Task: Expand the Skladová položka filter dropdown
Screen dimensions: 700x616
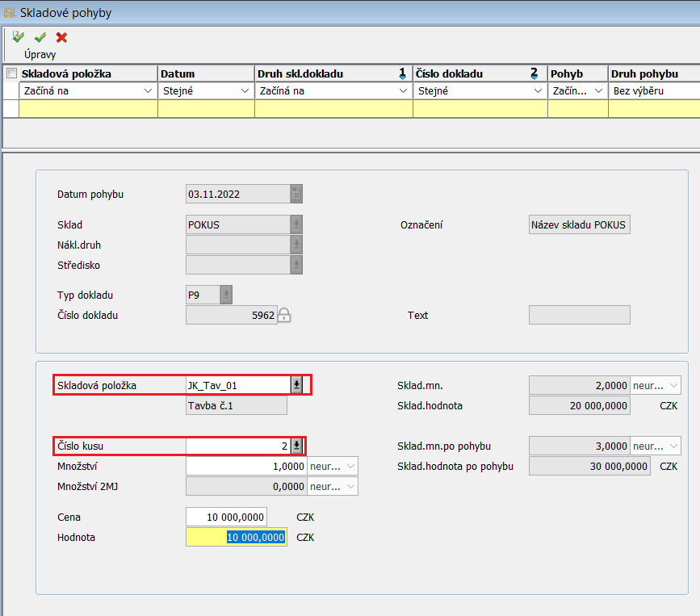Action: (x=148, y=91)
